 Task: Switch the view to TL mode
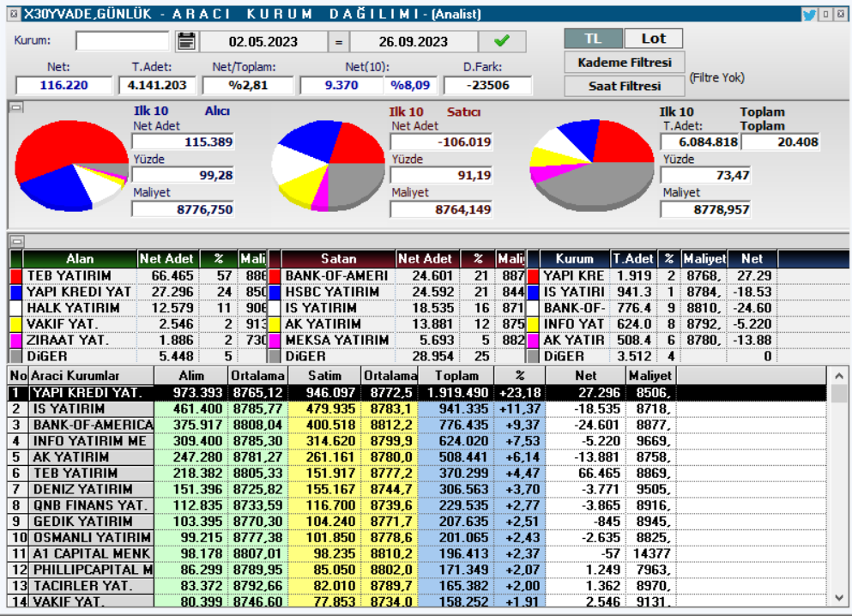tap(593, 39)
